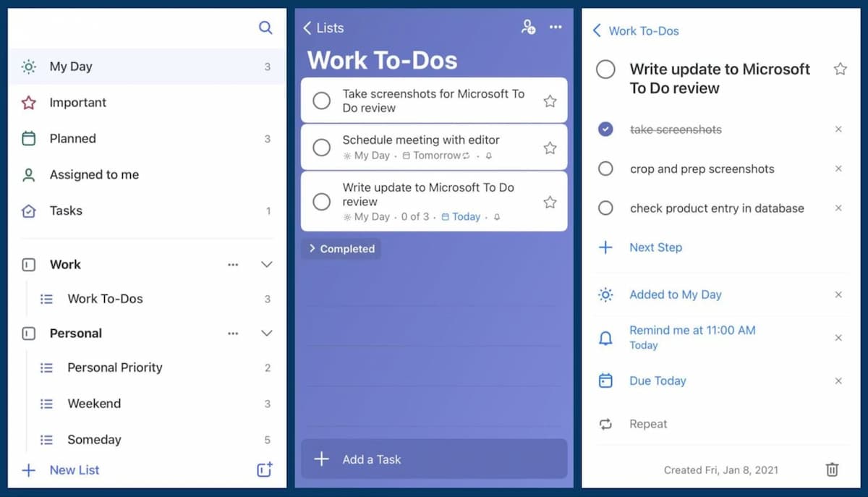868x497 pixels.
Task: Click the Work group's three-dot menu
Action: 233,265
